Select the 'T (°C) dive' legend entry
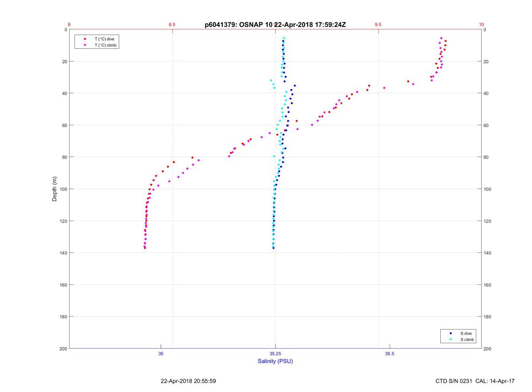Image resolution: width=532 pixels, height=392 pixels. pyautogui.click(x=104, y=39)
